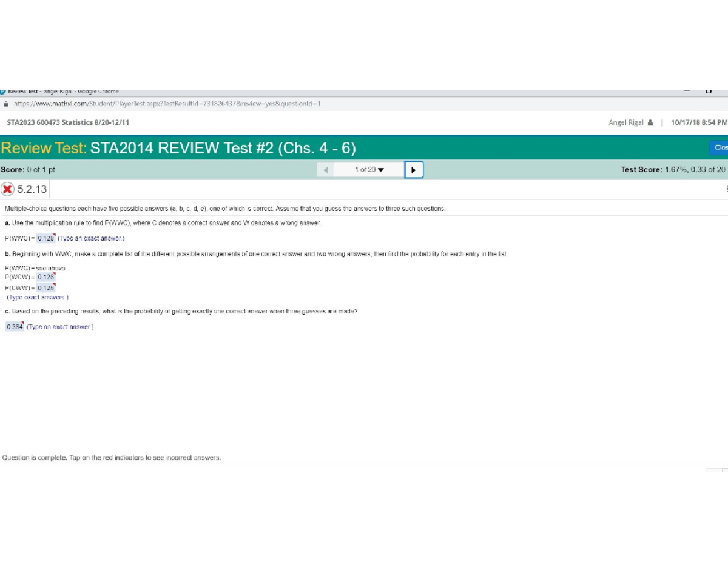Click the red X icon beside question 5.2.13
The height and width of the screenshot is (562, 728).
coord(7,189)
